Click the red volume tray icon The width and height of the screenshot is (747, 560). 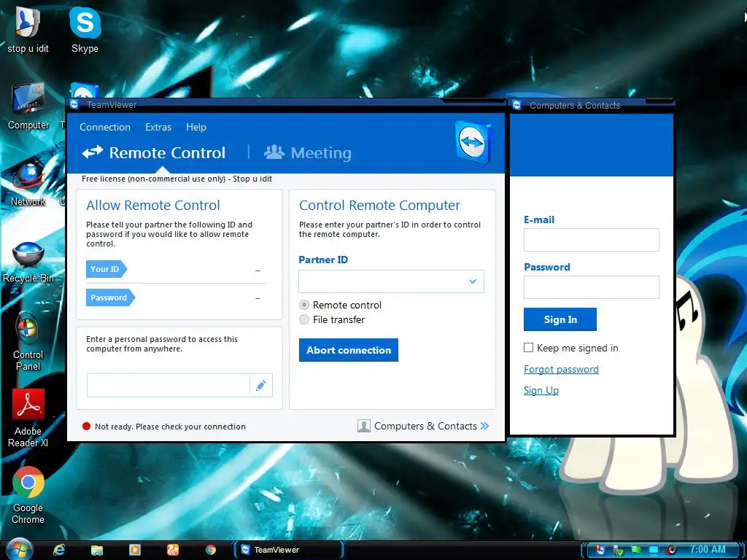[x=672, y=550]
